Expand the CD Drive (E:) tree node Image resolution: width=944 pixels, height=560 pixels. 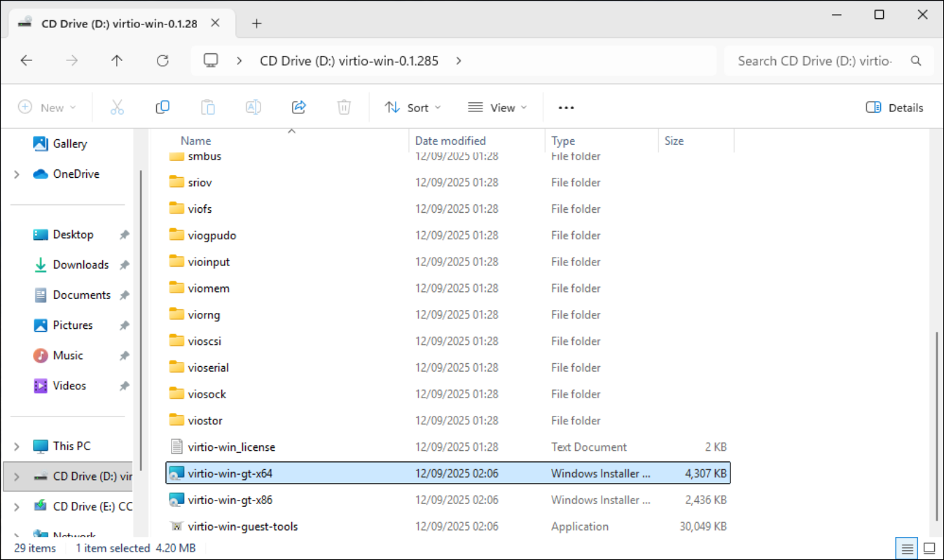coord(16,506)
